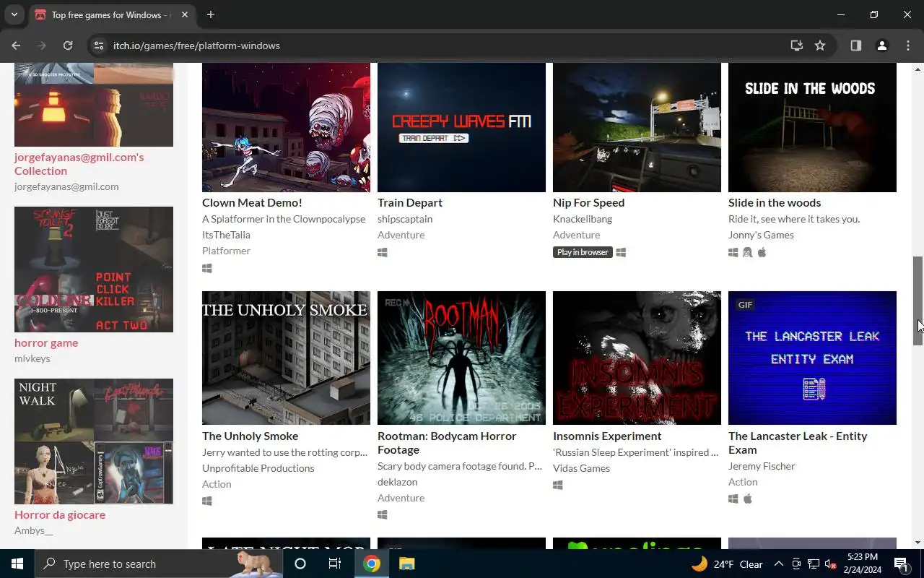Open author Jonny's Games profile
The width and height of the screenshot is (924, 578).
coord(761,235)
